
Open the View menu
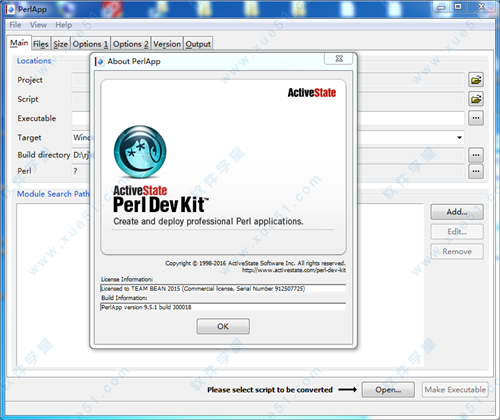[x=38, y=25]
